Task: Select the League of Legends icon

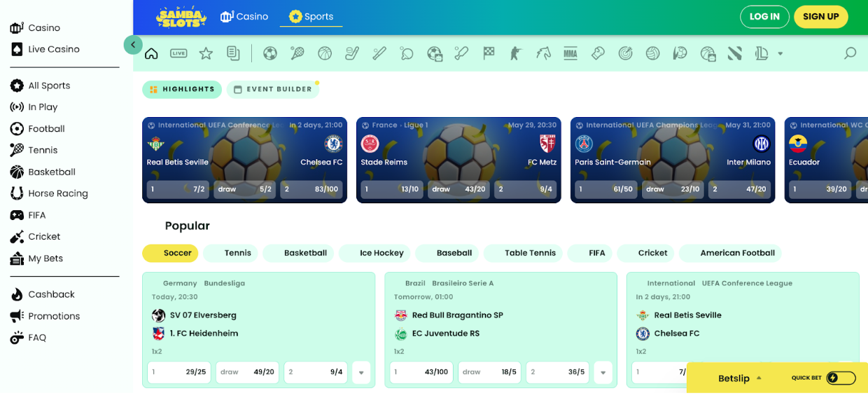Action: click(762, 53)
